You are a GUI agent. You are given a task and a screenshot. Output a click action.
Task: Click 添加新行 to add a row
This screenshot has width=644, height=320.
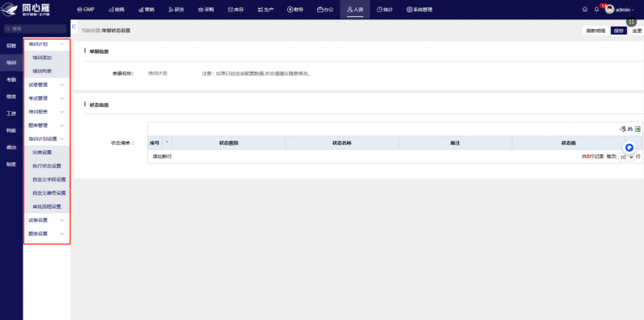coord(163,157)
